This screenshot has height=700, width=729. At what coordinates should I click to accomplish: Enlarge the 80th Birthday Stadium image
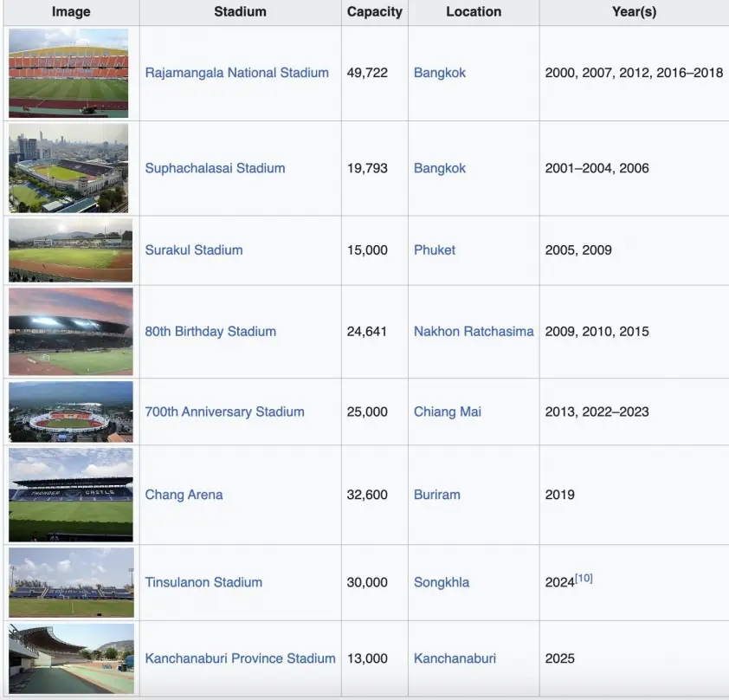point(70,331)
